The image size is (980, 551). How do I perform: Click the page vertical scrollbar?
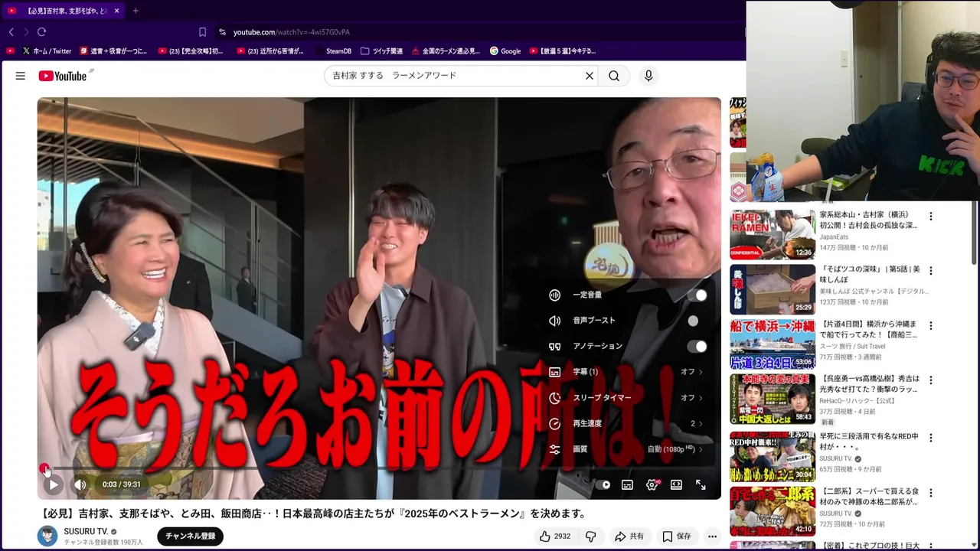coord(975,233)
